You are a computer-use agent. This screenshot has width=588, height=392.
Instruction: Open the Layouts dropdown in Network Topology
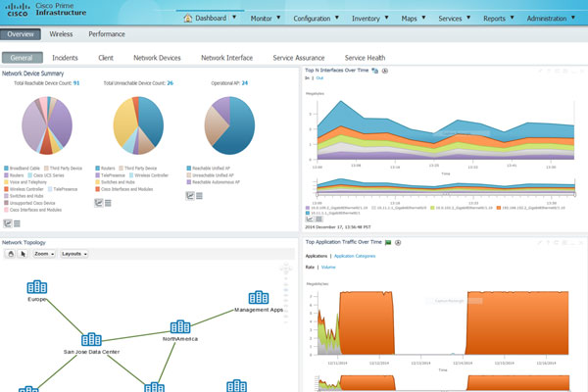74,253
